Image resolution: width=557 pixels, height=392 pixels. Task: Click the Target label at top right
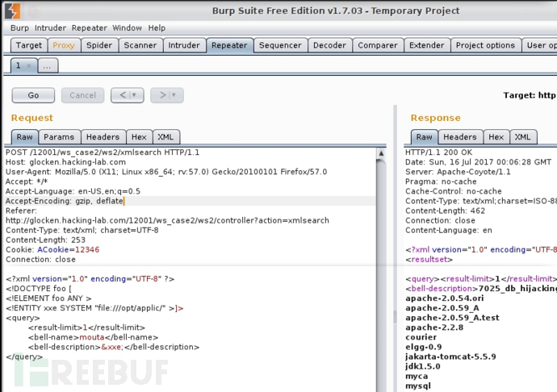pos(530,95)
